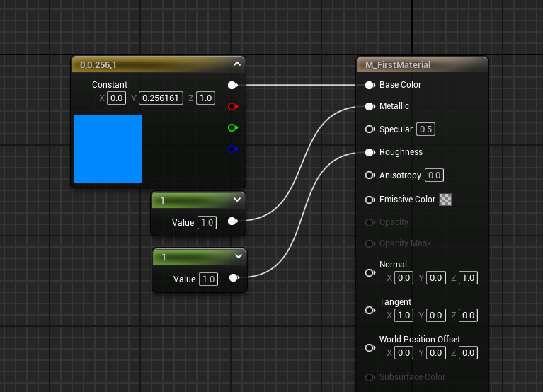Click the Emissive Color input pin

370,200
